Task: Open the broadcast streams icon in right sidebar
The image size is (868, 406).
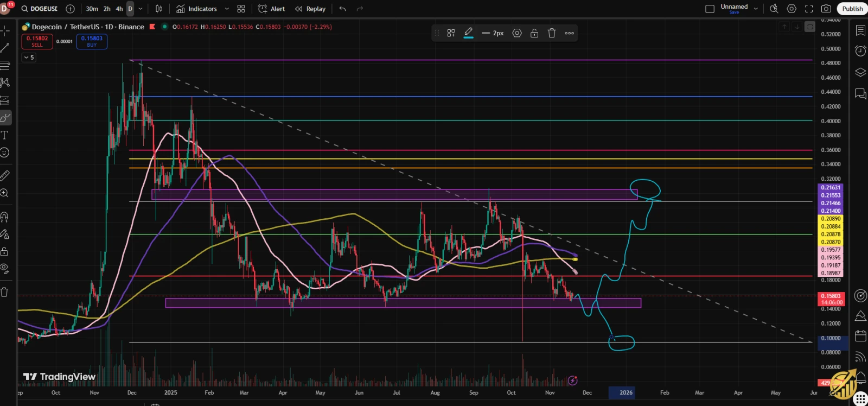Action: (x=860, y=357)
